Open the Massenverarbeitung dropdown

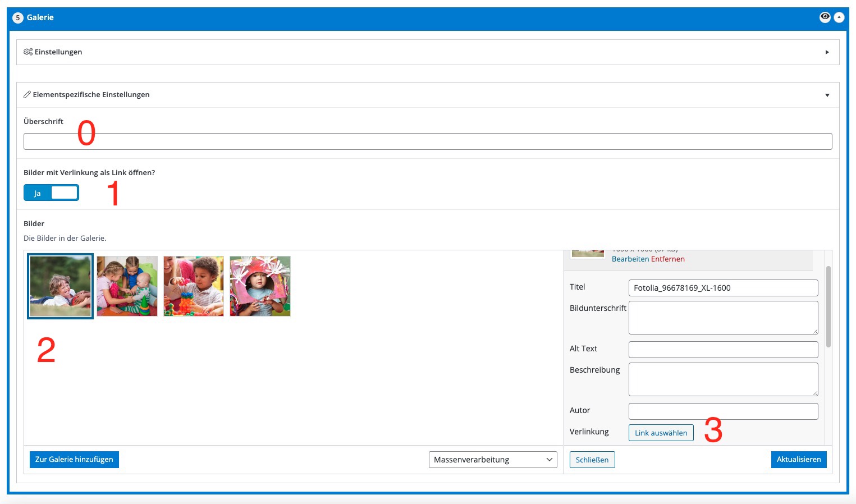492,460
